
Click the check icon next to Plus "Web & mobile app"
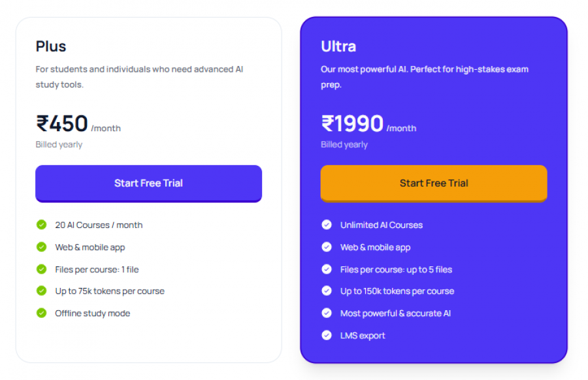(x=41, y=247)
